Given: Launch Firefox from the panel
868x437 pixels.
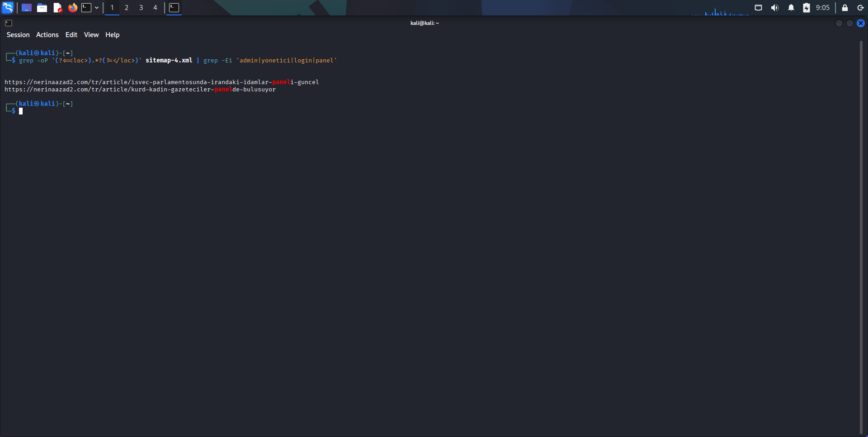Looking at the screenshot, I should coord(72,8).
